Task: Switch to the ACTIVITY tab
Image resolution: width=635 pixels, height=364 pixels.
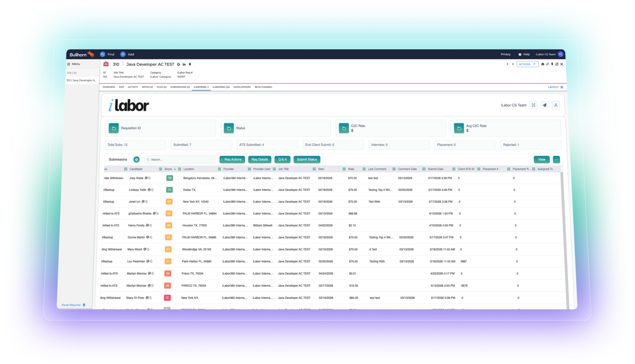Action: [133, 87]
